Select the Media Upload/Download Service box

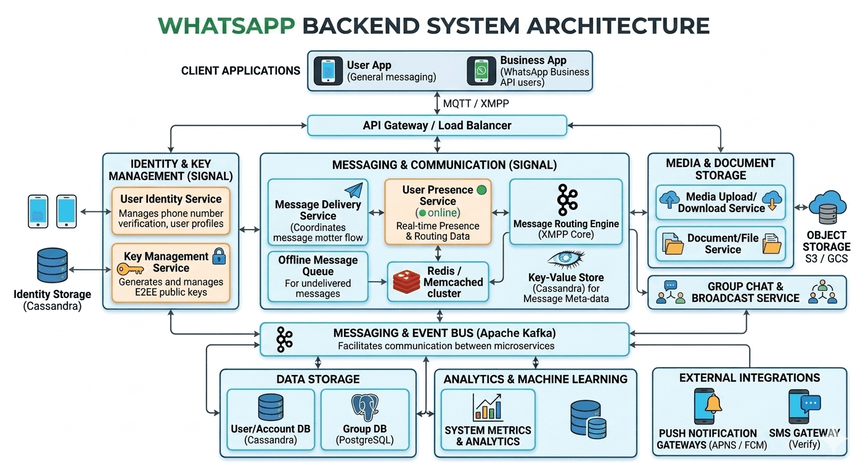[x=721, y=203]
